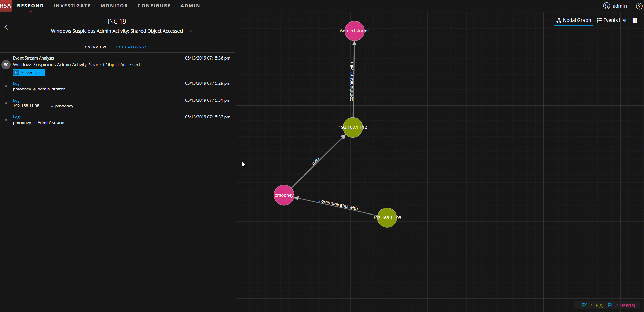
Task: Uncheck the 2 user(s) filter checkbox
Action: coord(610,305)
